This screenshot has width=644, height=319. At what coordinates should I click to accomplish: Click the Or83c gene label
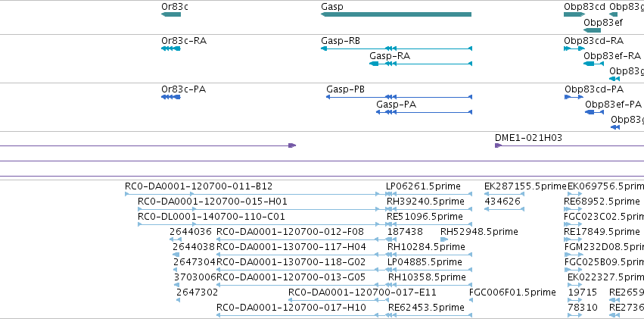pyautogui.click(x=175, y=7)
